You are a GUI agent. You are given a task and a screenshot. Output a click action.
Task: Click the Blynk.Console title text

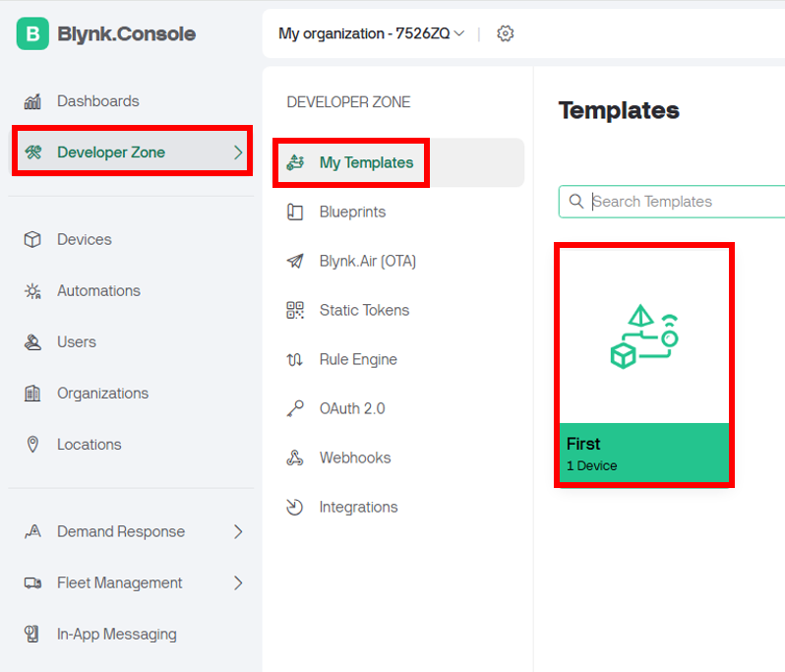coord(126,34)
